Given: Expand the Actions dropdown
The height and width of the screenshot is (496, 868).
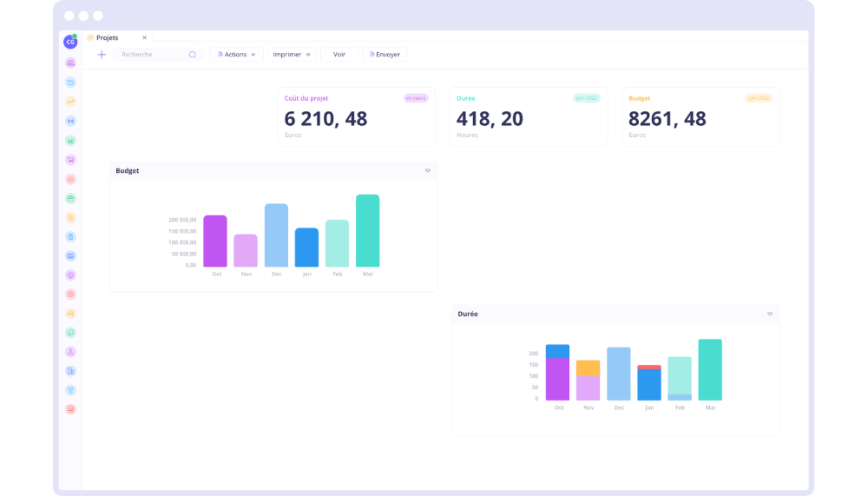Looking at the screenshot, I should pyautogui.click(x=236, y=55).
